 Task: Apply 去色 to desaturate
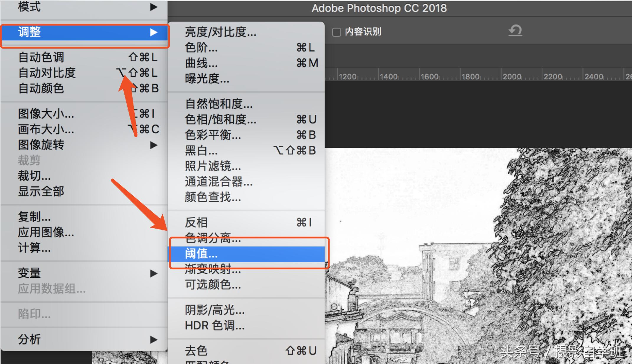pyautogui.click(x=196, y=350)
